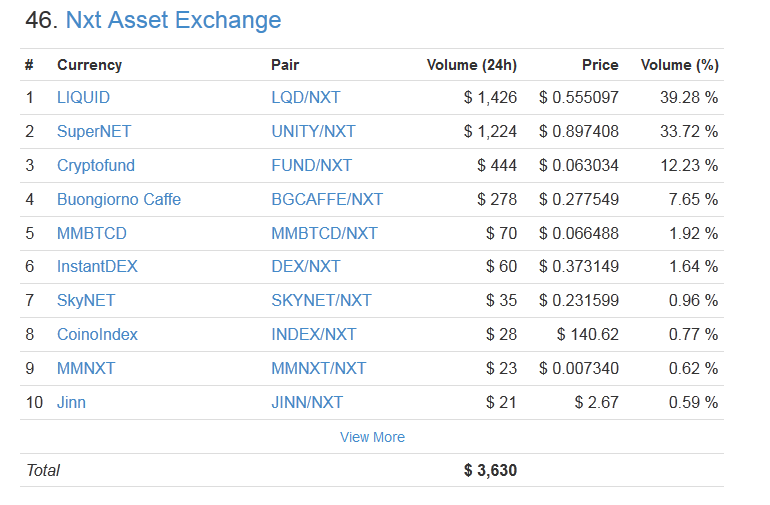Select the $ 0.231599 price cell
Screen dimensions: 770x505
(578, 300)
